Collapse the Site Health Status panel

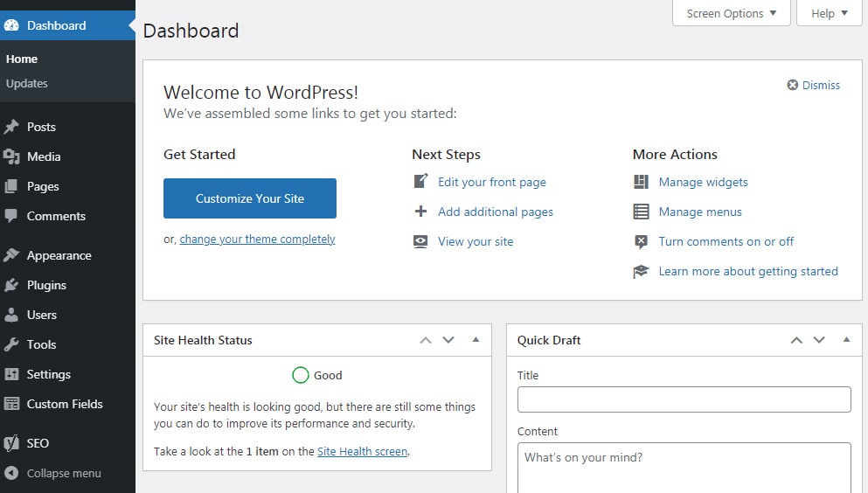click(x=476, y=339)
